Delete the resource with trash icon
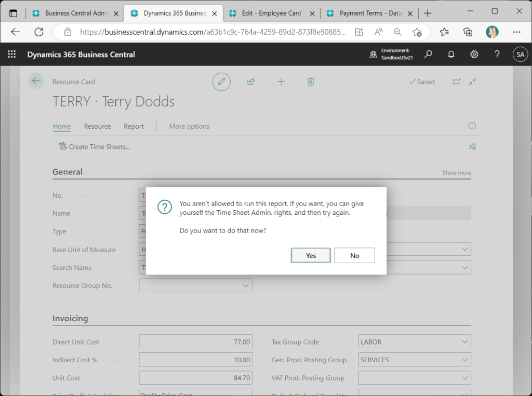Screen dimensions: 532x396 point(311,81)
